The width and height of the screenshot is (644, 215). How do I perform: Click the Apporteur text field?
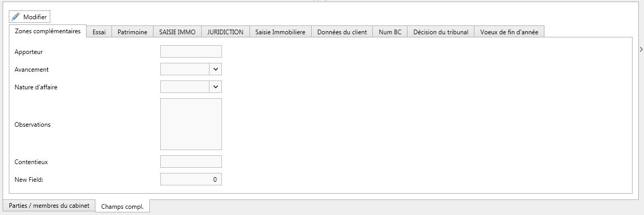point(191,51)
